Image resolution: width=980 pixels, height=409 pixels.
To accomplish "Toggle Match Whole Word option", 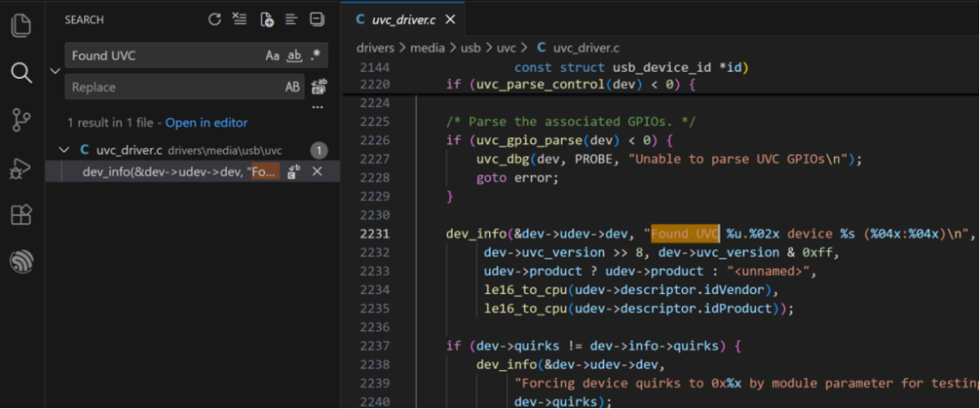I will coord(294,55).
